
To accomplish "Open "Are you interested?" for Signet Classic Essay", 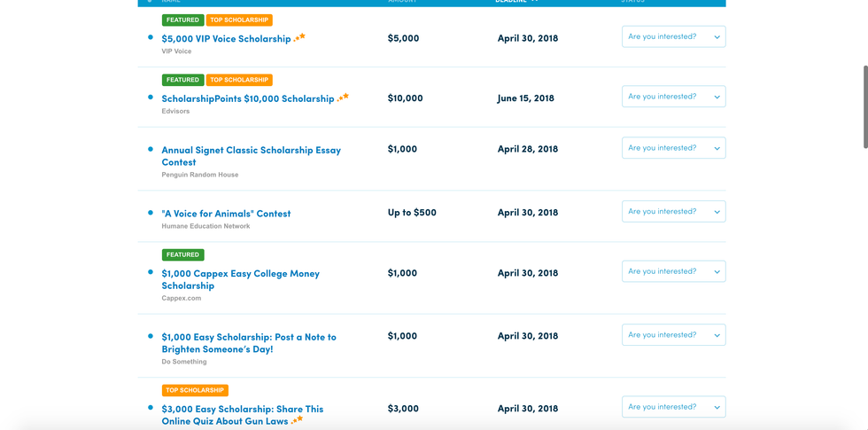I will pyautogui.click(x=673, y=148).
